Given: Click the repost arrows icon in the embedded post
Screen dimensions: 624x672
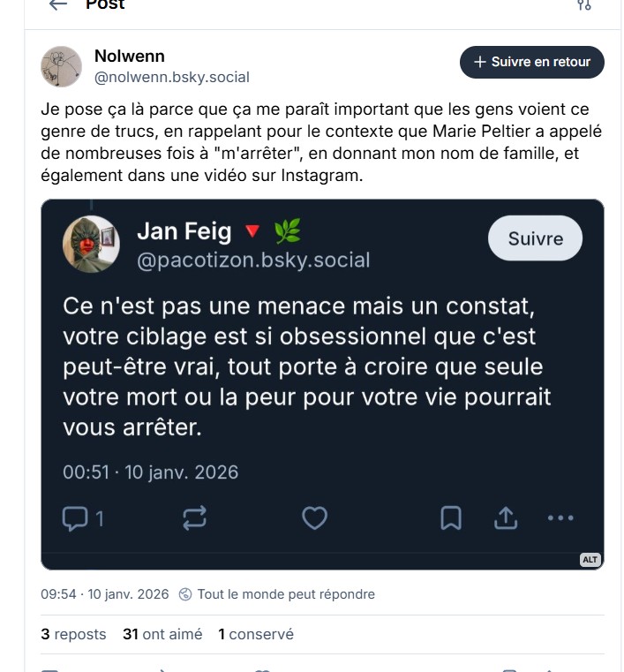Looking at the screenshot, I should coord(194,518).
